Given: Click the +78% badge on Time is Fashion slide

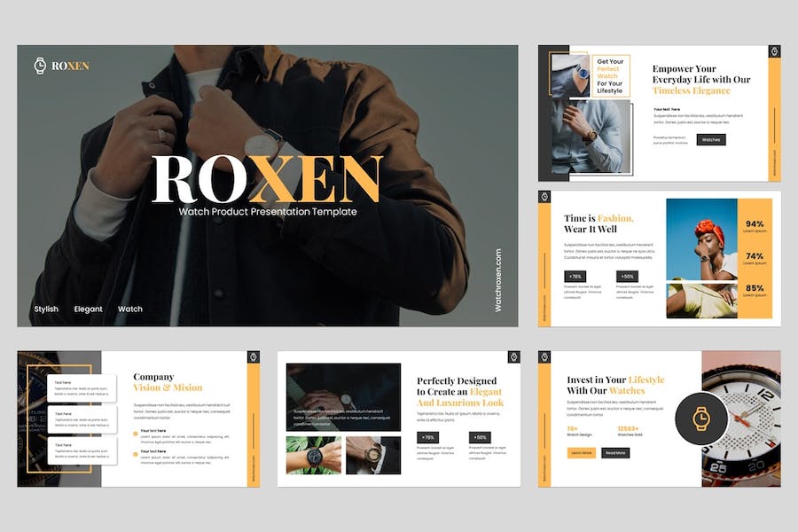Looking at the screenshot, I should coord(575,276).
